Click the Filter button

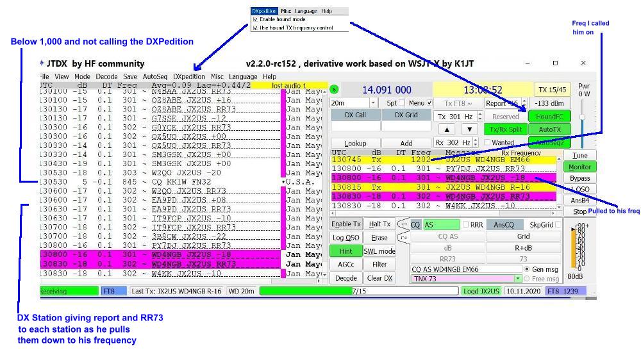click(379, 264)
